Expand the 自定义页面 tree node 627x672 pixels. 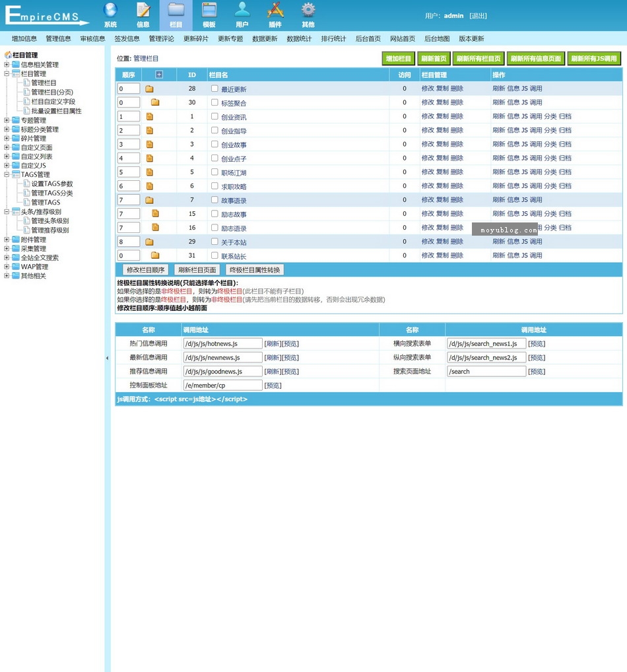point(7,147)
